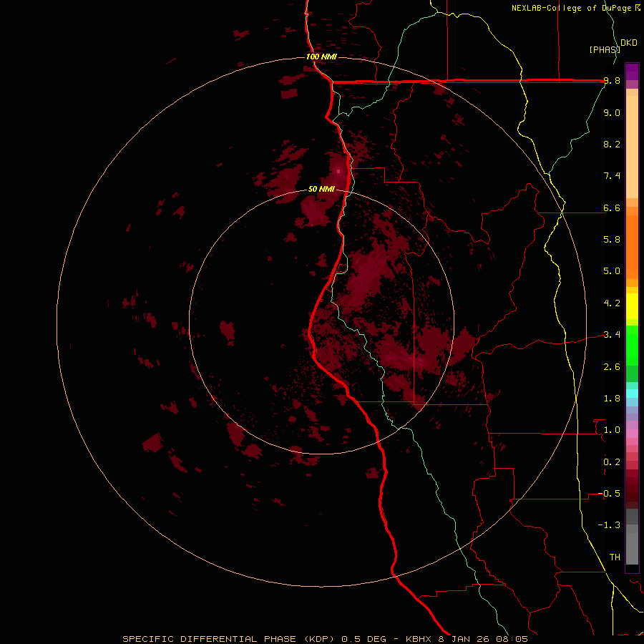The width and height of the screenshot is (644, 644).
Task: Select the 9.8 value on the color scale
Action: (x=612, y=81)
